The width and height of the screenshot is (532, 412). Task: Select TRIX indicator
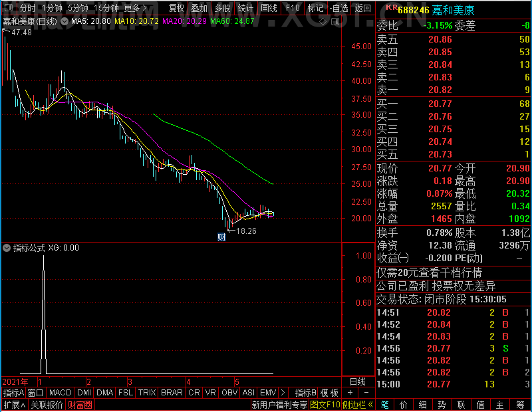(x=147, y=393)
